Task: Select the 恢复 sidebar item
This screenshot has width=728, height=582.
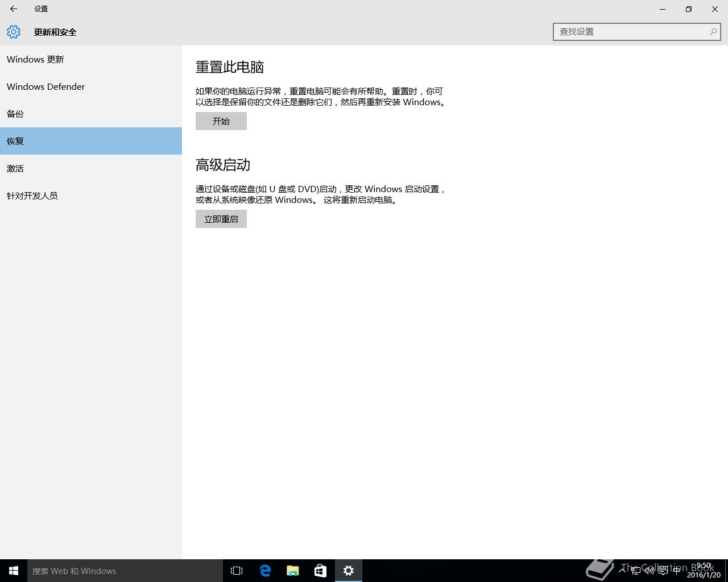Action: pos(91,141)
